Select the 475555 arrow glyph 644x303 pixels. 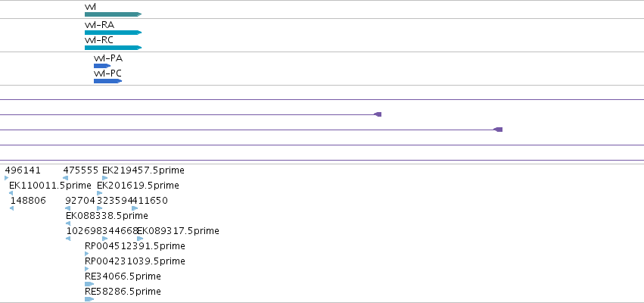(65, 178)
